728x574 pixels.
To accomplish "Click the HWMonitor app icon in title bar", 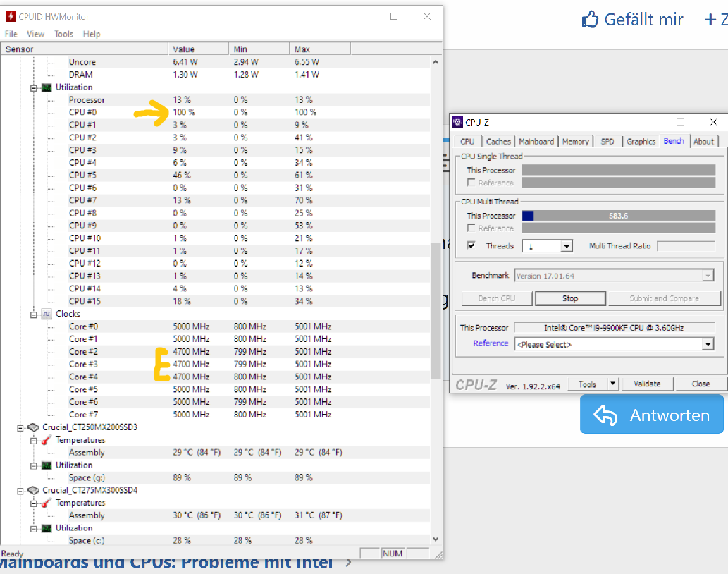I will coord(10,16).
